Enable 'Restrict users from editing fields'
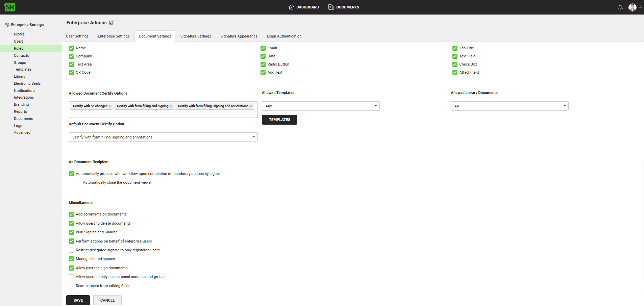The height and width of the screenshot is (306, 644). pos(71,286)
